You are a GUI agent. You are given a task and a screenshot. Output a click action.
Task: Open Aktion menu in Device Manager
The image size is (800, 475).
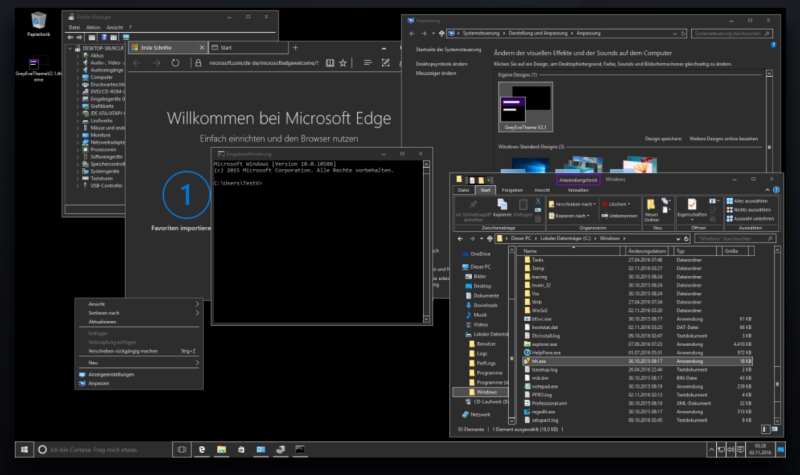[x=93, y=28]
